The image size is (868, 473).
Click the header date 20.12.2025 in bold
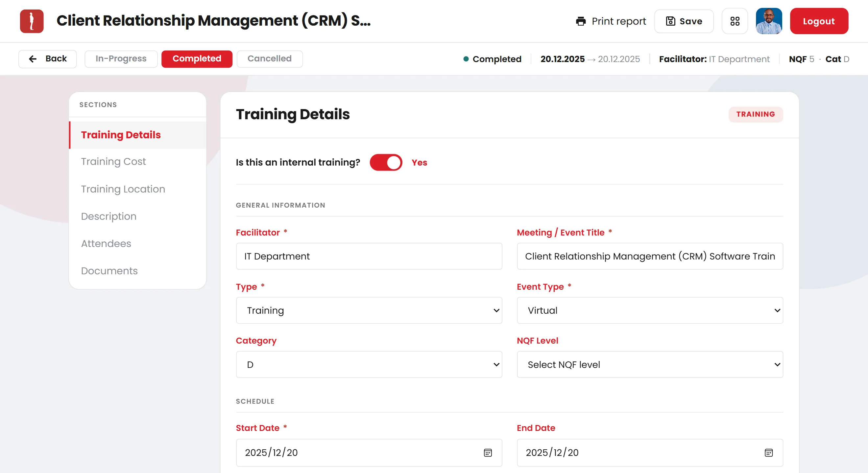(562, 59)
